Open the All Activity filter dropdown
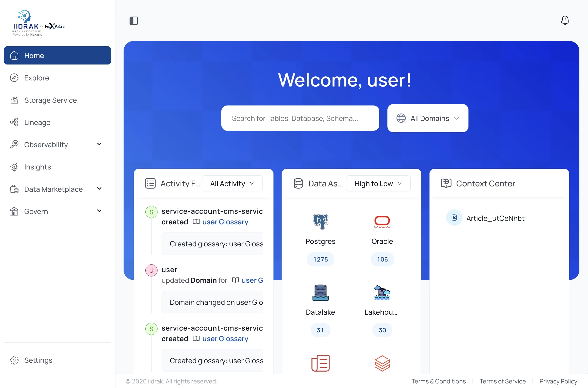This screenshot has height=388, width=588. (232, 183)
